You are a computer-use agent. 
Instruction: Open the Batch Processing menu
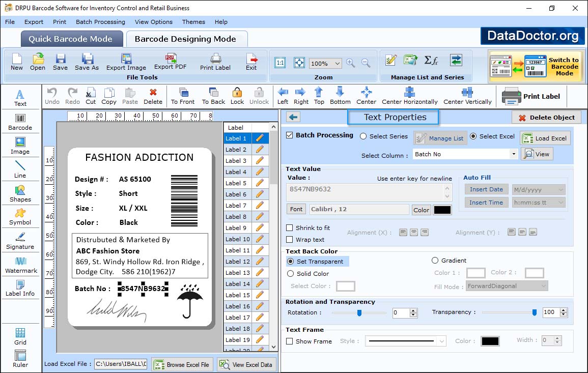(x=100, y=22)
